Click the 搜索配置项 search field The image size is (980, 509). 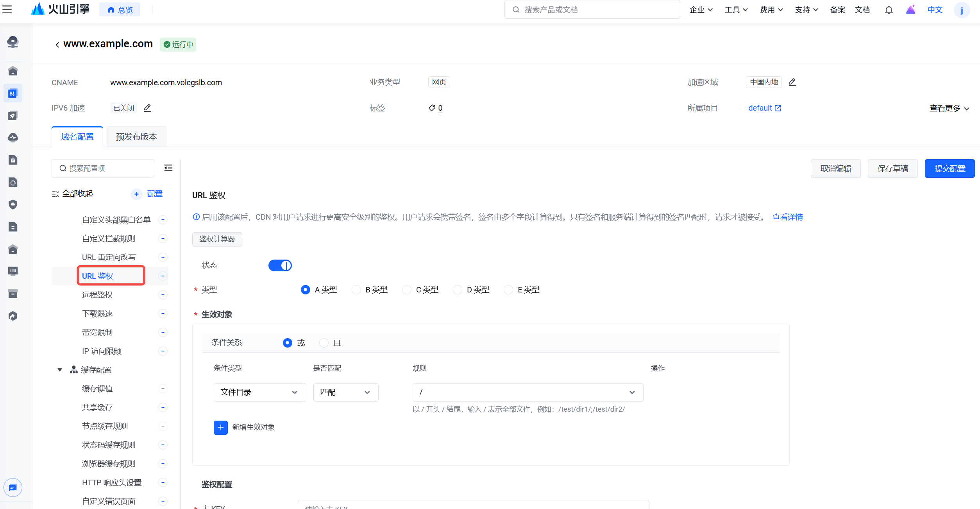103,168
